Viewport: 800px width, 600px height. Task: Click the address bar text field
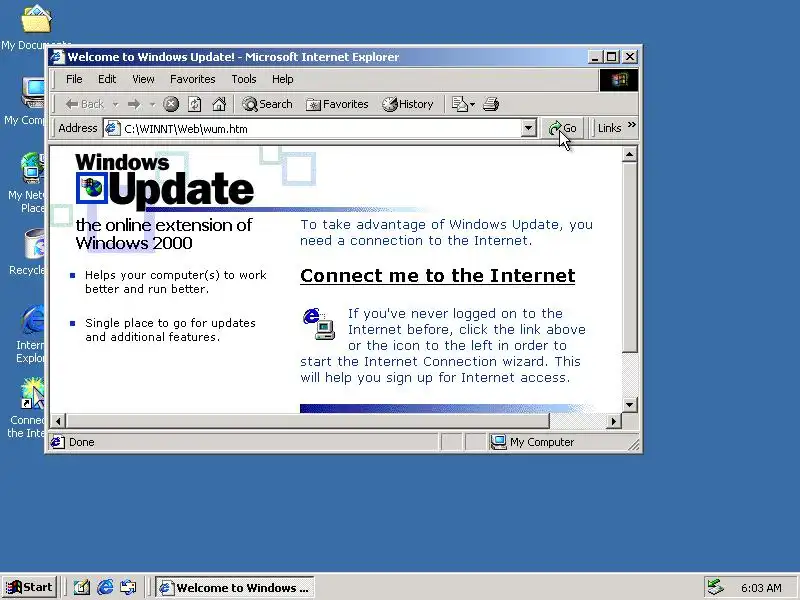point(320,129)
